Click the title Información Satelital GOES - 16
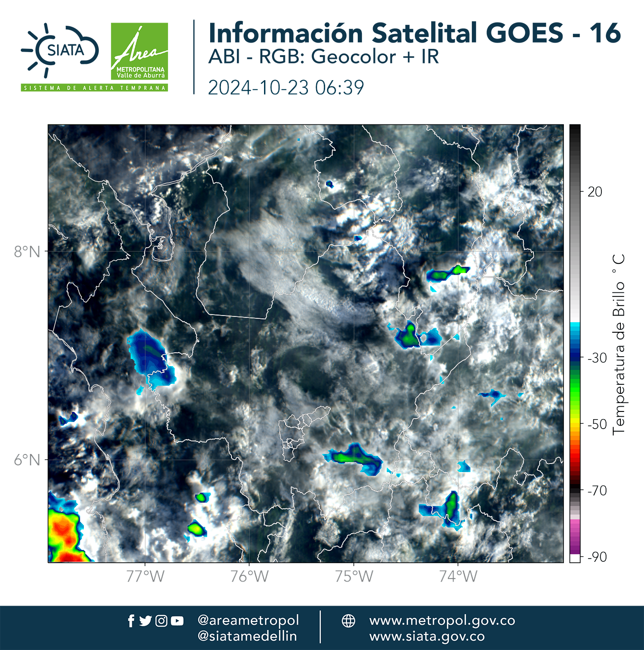 414,33
